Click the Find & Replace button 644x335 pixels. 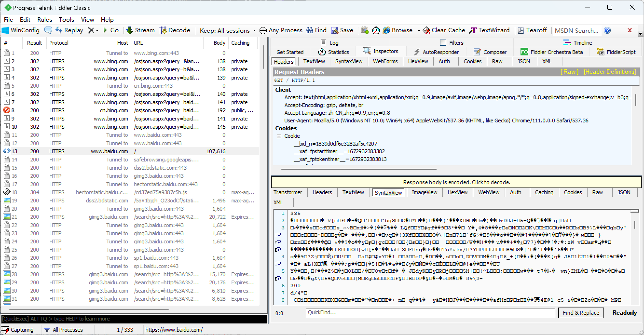581,313
